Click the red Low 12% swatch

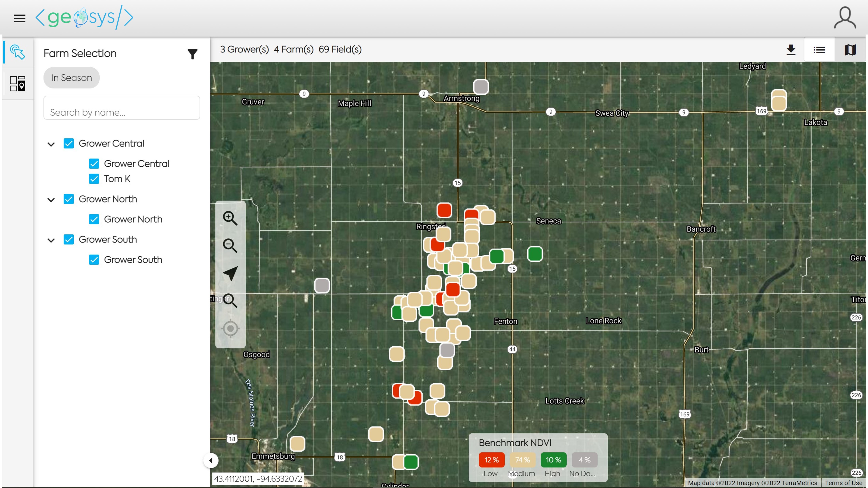(491, 460)
